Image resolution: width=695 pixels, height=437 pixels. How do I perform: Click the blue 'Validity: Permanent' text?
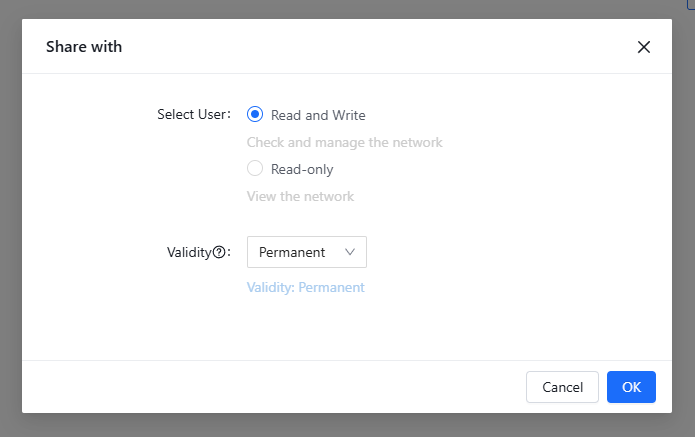305,287
